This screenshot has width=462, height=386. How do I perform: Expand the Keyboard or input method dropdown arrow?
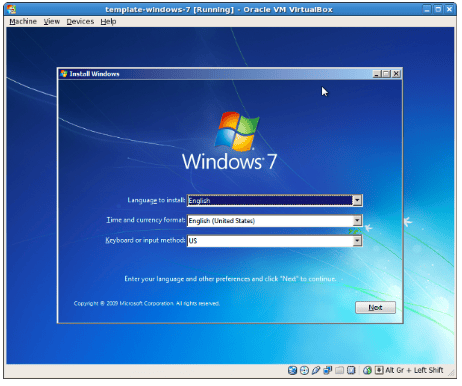click(357, 241)
